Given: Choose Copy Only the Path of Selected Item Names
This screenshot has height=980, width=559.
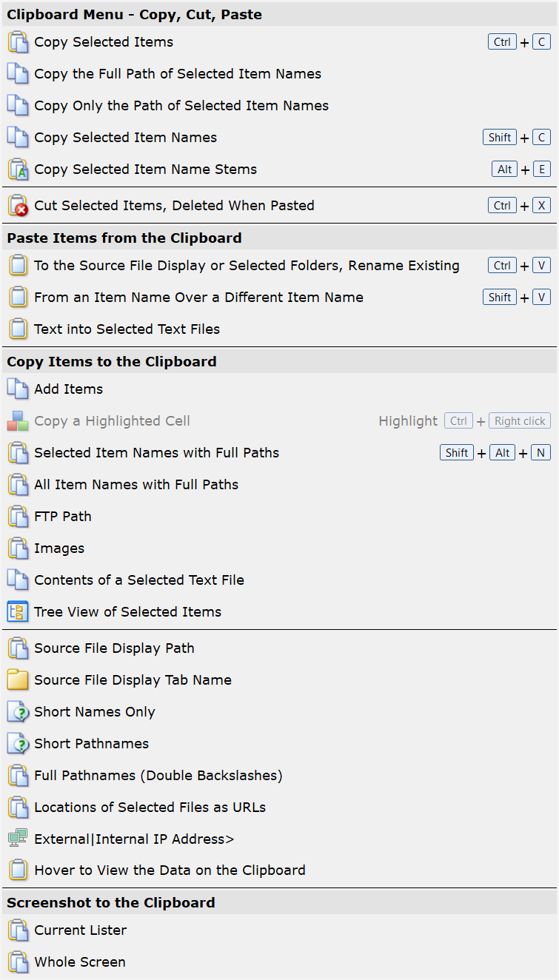Looking at the screenshot, I should pos(279,106).
